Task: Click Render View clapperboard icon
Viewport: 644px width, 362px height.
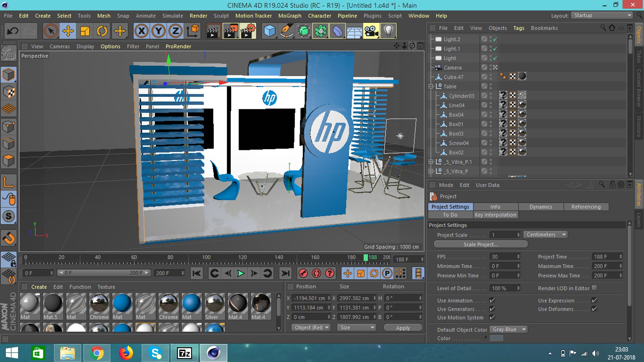Action: 214,31
